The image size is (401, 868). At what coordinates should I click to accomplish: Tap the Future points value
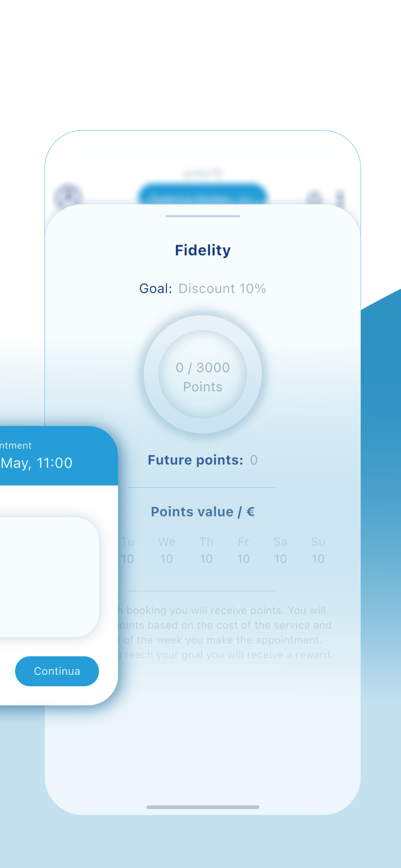pyautogui.click(x=254, y=460)
